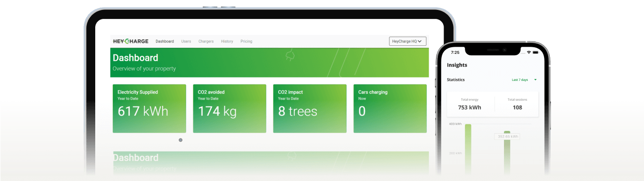Open the Electricity Supplied card

pos(149,109)
